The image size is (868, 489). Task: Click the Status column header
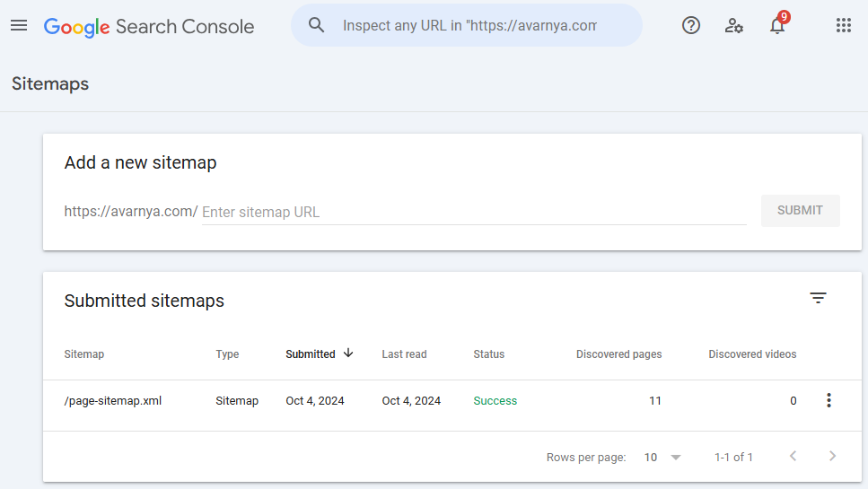(x=488, y=354)
